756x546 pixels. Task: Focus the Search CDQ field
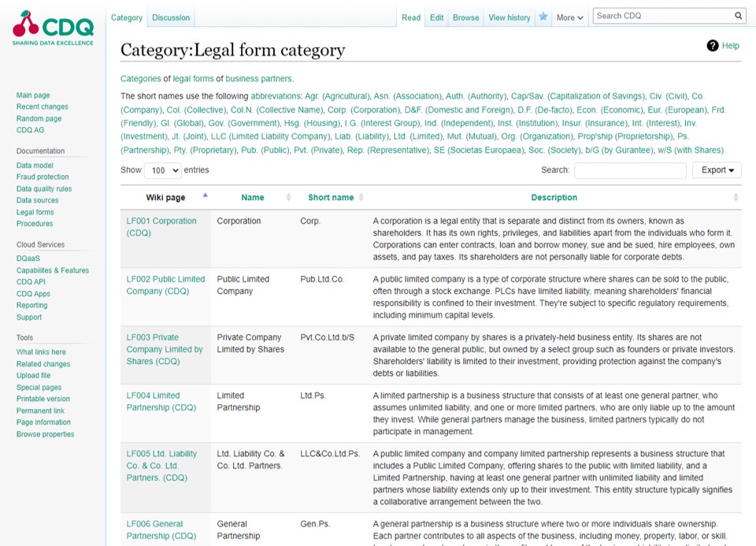tap(663, 16)
